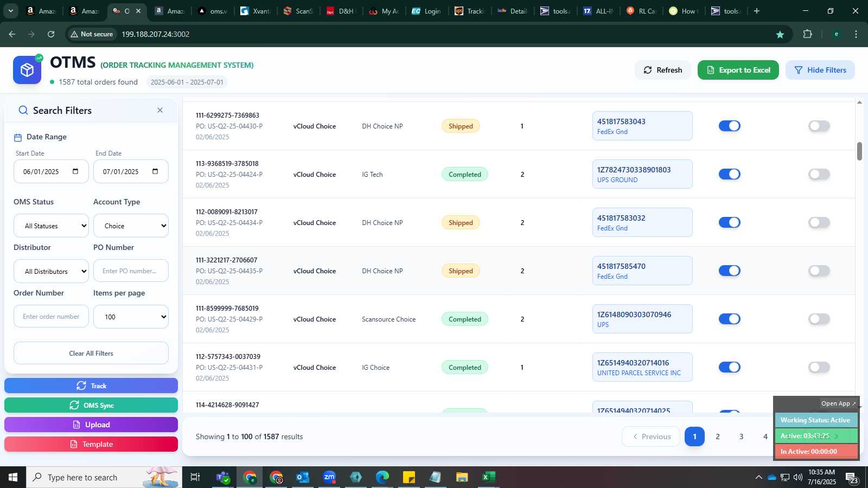868x488 pixels.
Task: Switch to the Login browser tab
Action: pyautogui.click(x=427, y=11)
